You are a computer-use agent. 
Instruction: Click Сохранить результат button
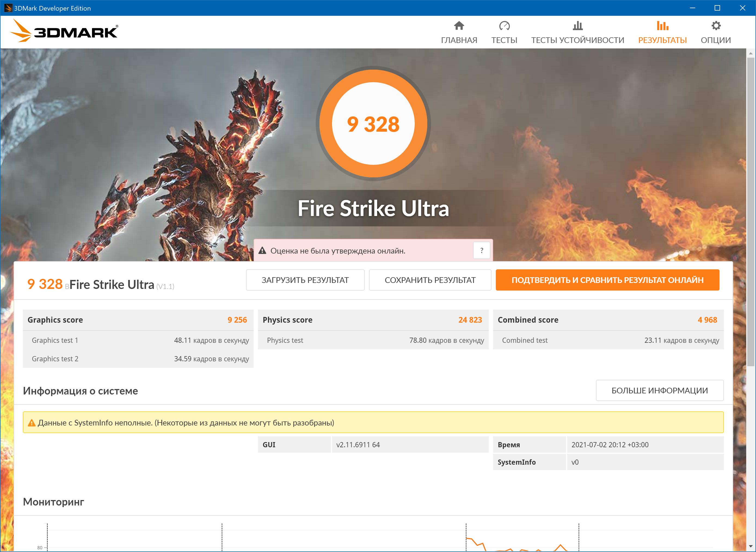coord(430,280)
